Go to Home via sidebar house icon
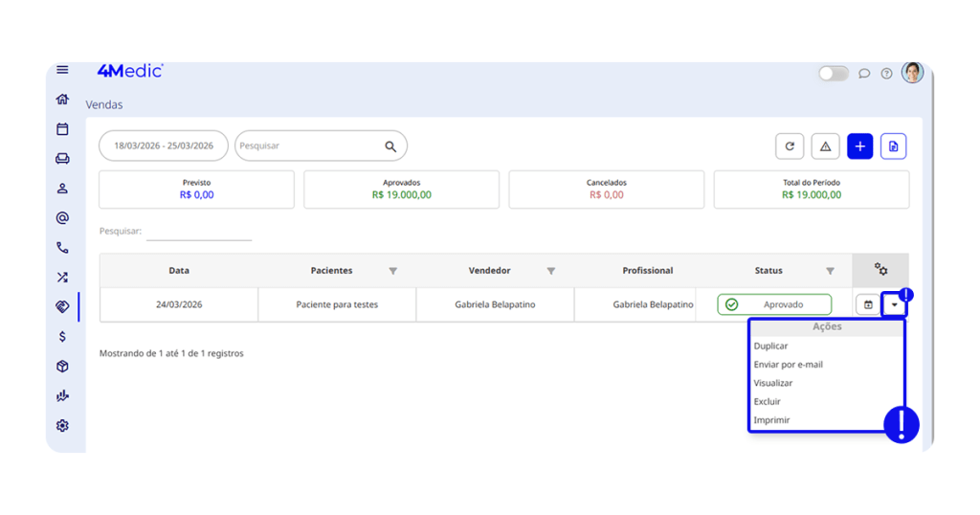The height and width of the screenshot is (515, 980). [62, 100]
